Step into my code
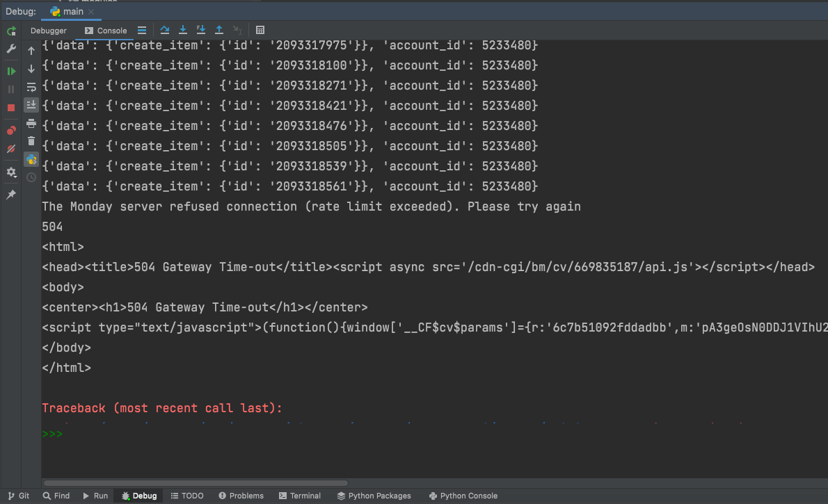Viewport: 828px width, 504px height. pos(200,30)
